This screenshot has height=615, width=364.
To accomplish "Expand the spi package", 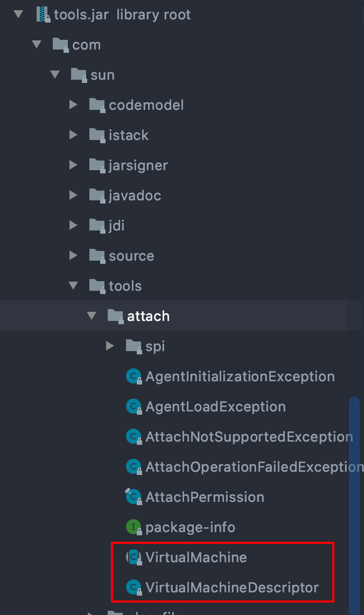I will pos(110,346).
